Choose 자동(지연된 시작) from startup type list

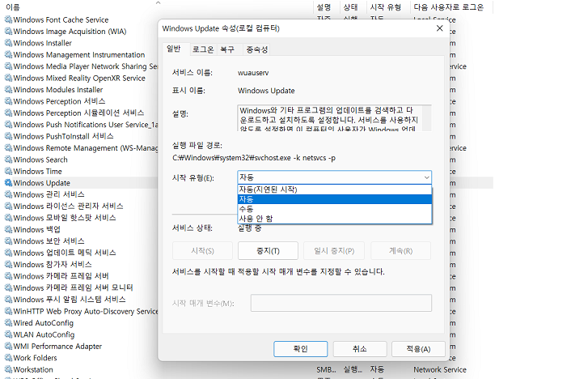pos(335,189)
